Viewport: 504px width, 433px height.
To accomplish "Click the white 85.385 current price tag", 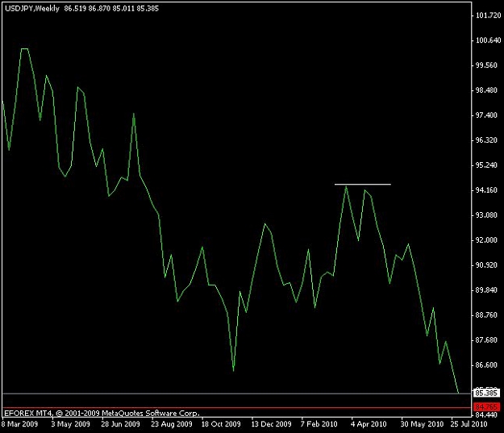I will tap(486, 393).
